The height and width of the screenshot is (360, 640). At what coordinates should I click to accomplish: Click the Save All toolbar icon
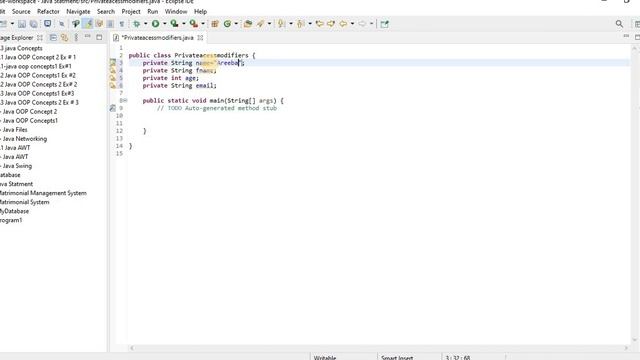(x=34, y=24)
